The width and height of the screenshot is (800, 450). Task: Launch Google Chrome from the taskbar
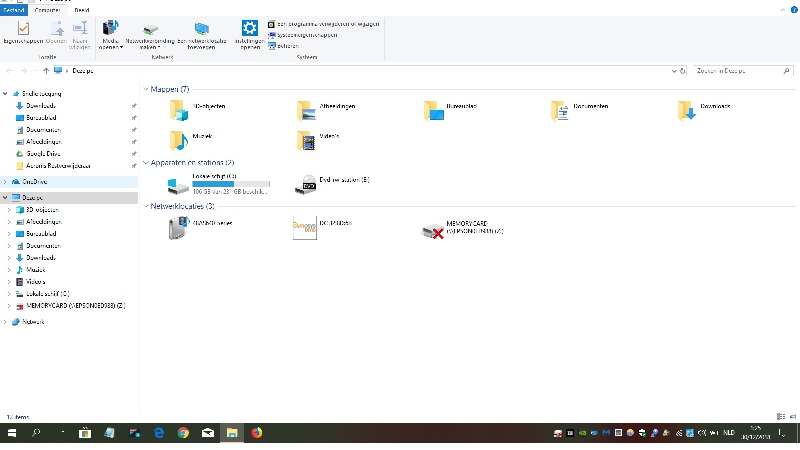(x=183, y=433)
